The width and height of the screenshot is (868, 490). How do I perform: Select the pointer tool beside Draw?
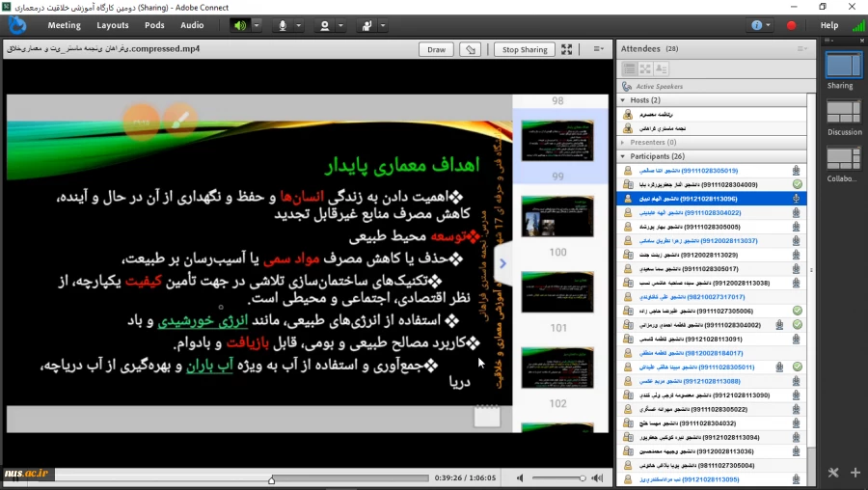coord(470,49)
